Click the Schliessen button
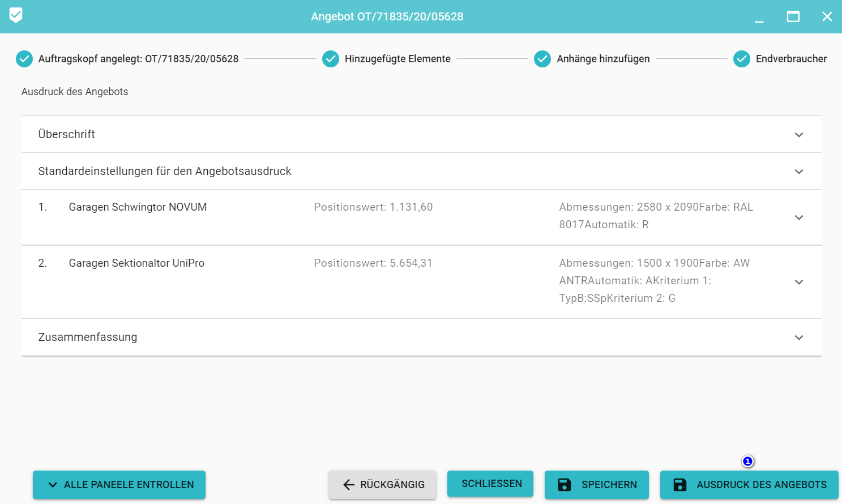The width and height of the screenshot is (842, 504). 490,484
